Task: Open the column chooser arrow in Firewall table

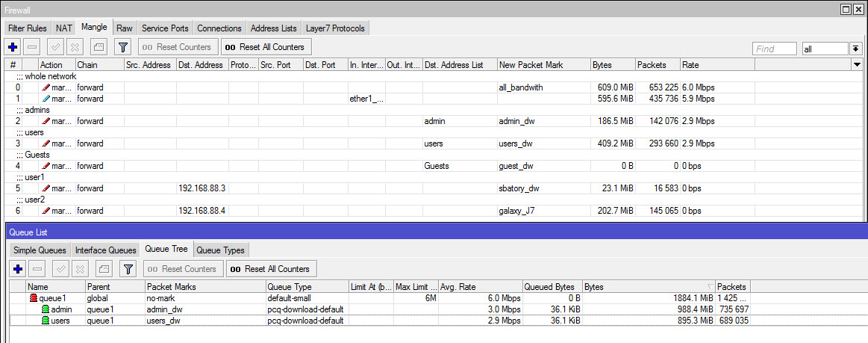Action: pos(856,65)
